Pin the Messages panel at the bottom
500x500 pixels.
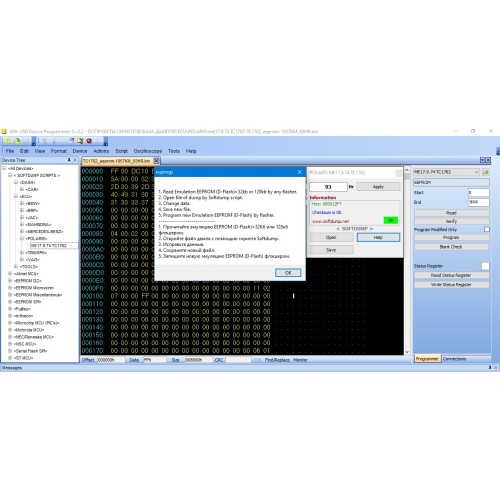(490, 367)
